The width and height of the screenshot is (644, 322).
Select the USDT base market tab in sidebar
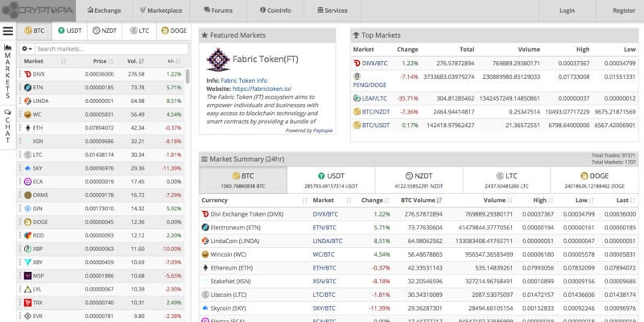pos(70,31)
